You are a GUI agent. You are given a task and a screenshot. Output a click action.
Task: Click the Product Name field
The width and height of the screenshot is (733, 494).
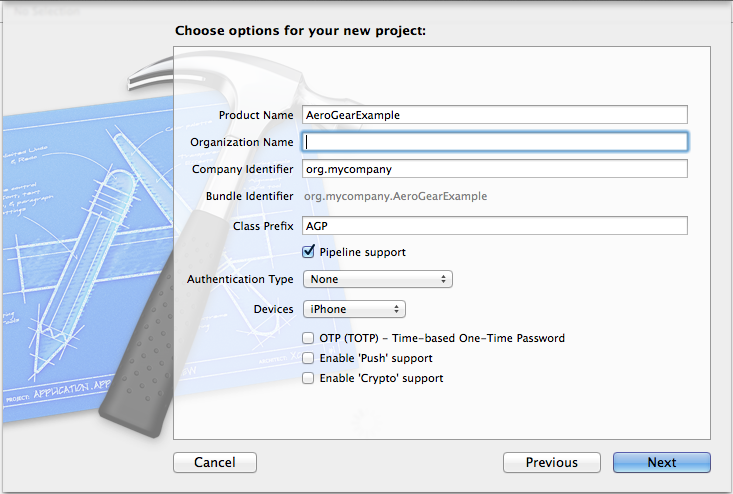pyautogui.click(x=495, y=115)
